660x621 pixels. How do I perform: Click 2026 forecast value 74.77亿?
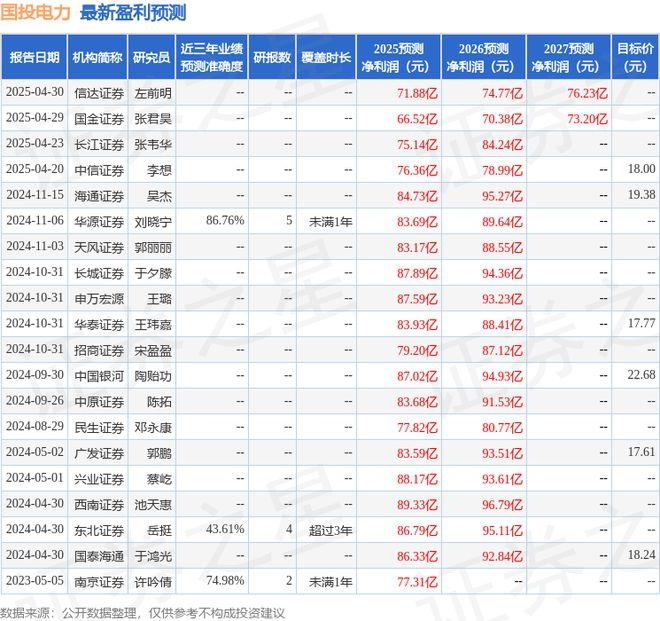tap(502, 93)
